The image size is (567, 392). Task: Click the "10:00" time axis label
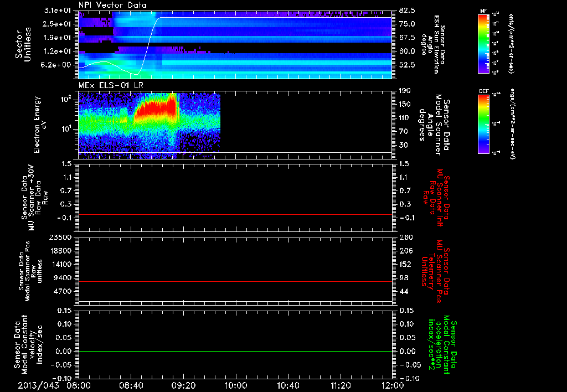pos(236,385)
